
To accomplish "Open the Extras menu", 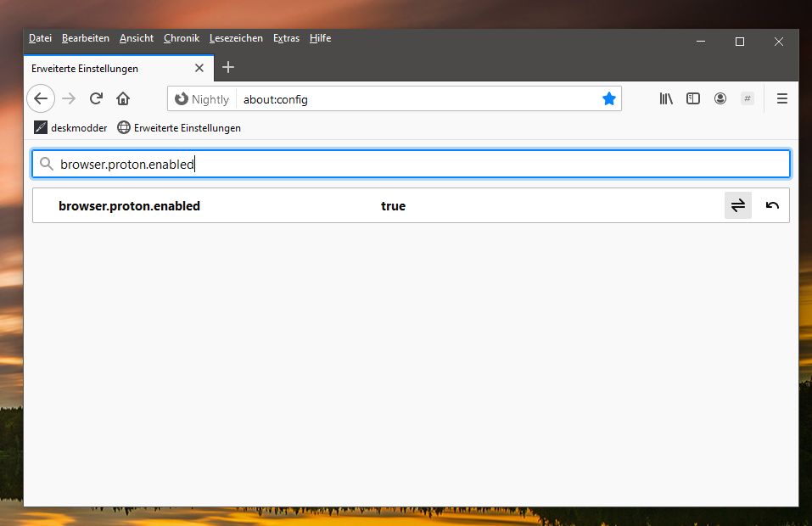I will (x=287, y=38).
